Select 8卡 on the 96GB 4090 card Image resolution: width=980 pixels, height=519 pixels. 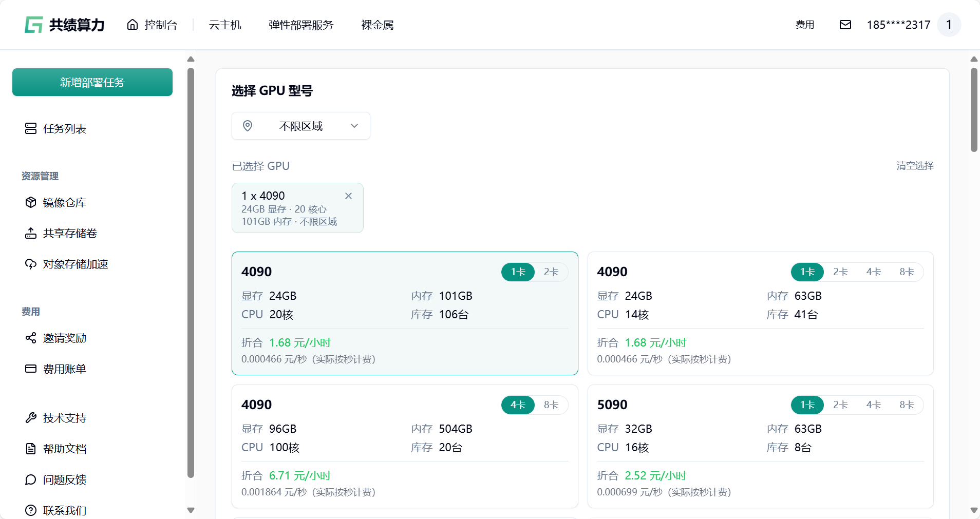pyautogui.click(x=551, y=405)
